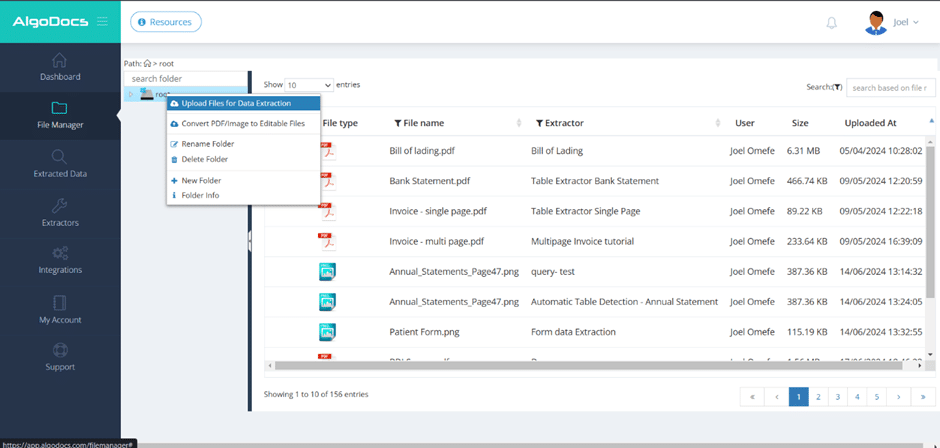This screenshot has width=940, height=448.
Task: Click the Resources button
Action: (x=166, y=21)
